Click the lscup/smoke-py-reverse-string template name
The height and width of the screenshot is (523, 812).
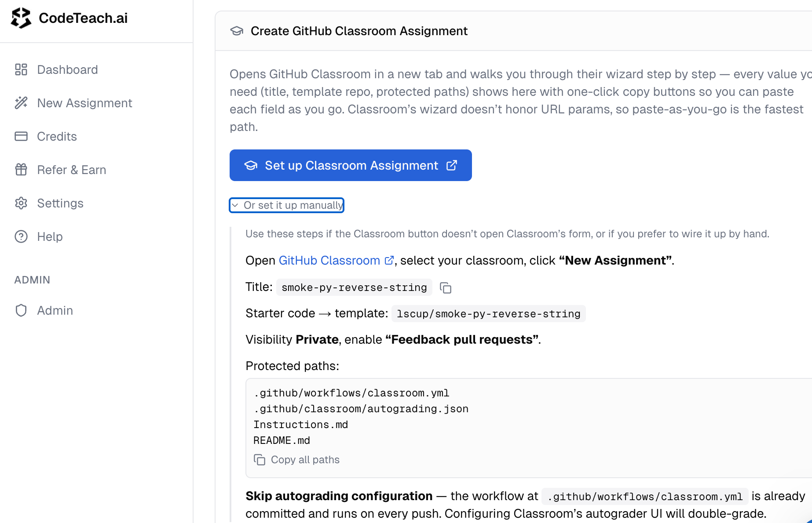[x=489, y=314]
